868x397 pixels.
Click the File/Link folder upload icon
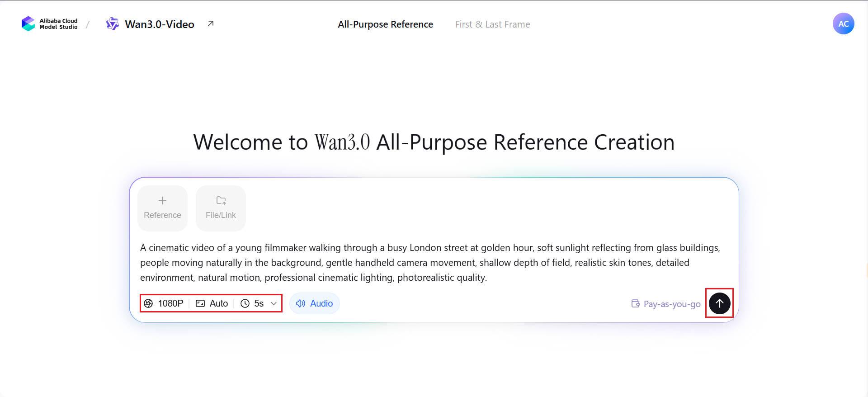tap(221, 200)
